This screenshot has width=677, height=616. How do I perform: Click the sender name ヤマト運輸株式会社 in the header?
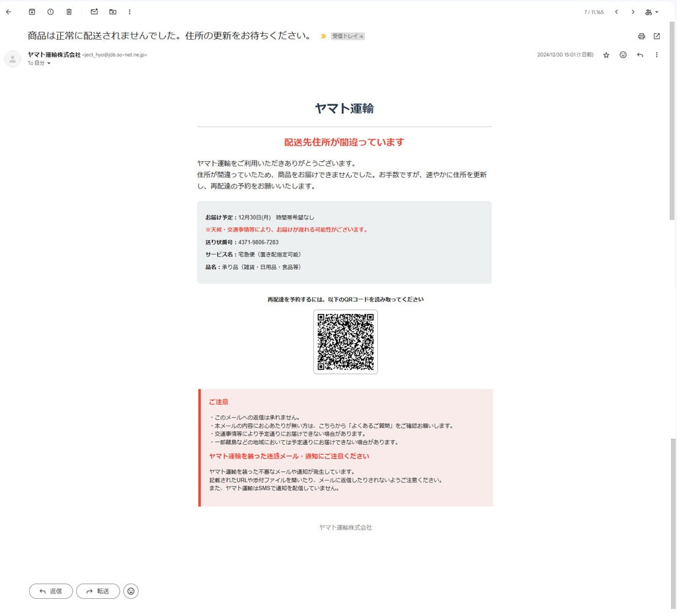(54, 55)
